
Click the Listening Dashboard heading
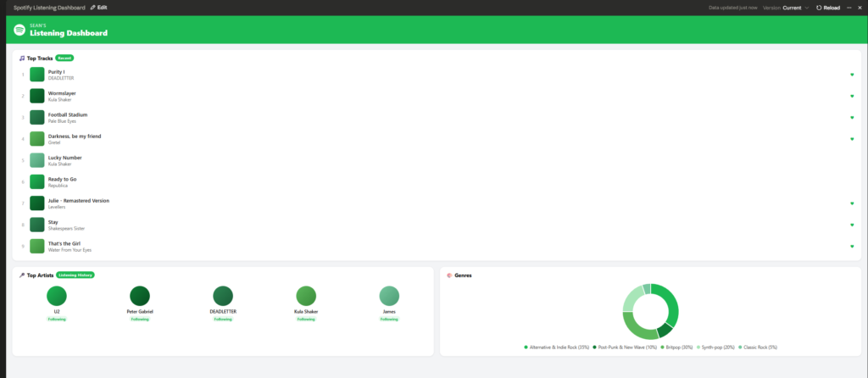pyautogui.click(x=69, y=33)
